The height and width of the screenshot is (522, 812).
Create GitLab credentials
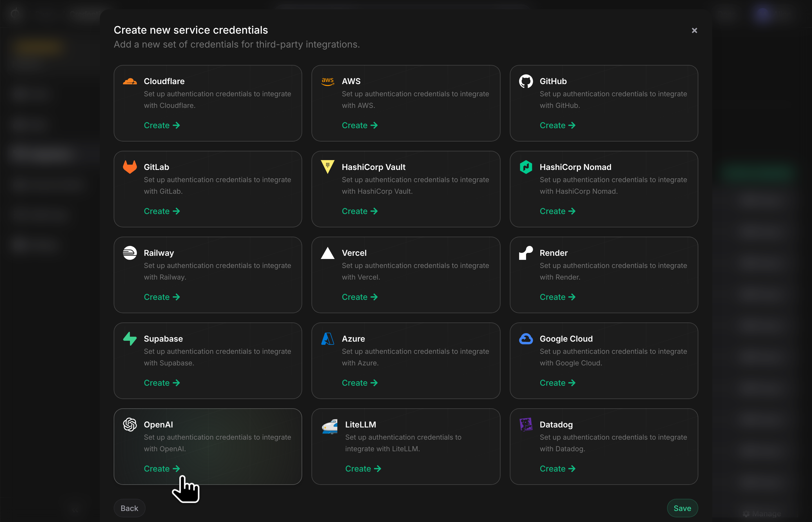[162, 211]
